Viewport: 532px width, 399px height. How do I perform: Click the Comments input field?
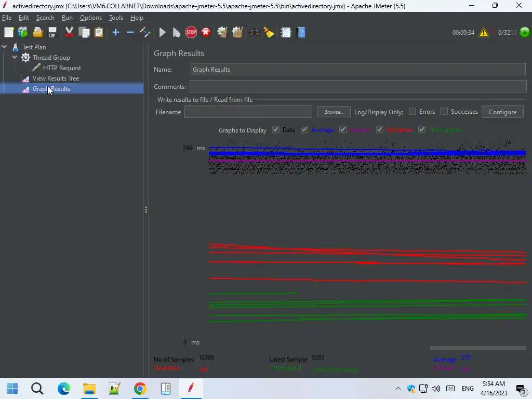(358, 86)
